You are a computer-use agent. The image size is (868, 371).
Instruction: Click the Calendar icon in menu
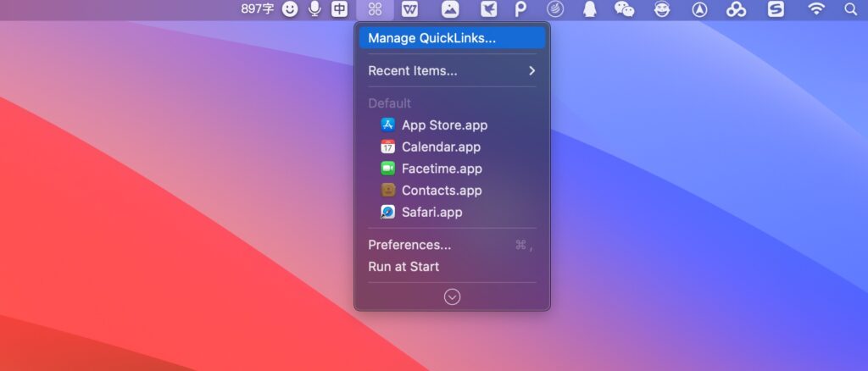388,147
